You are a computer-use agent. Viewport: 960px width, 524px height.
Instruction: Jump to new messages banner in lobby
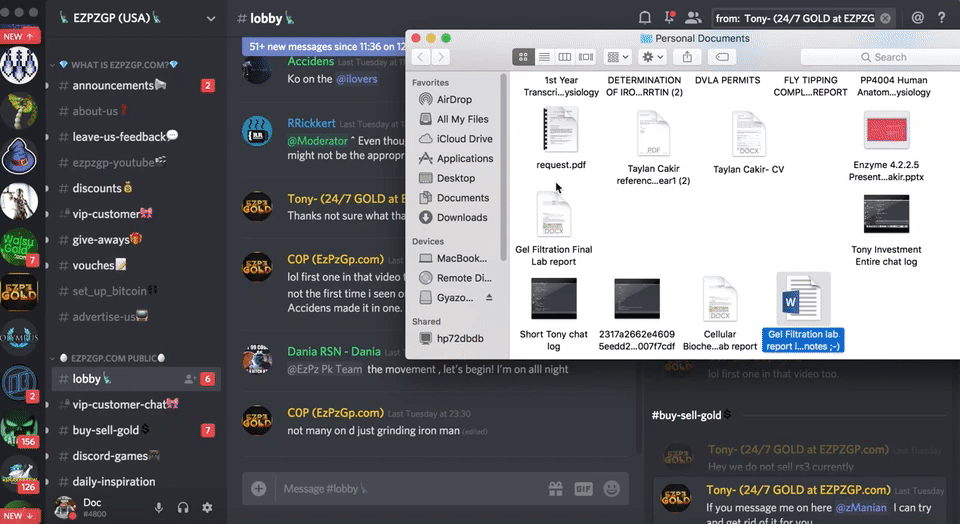[x=324, y=47]
